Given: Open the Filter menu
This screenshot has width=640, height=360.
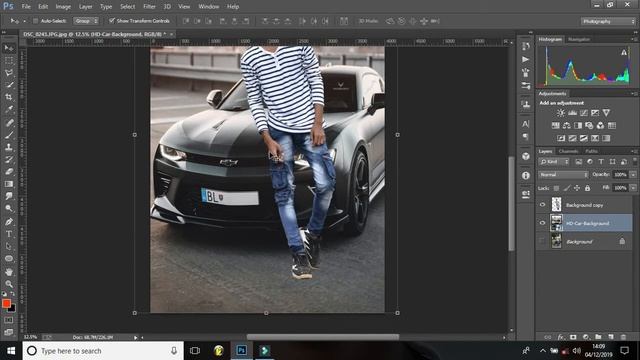Looking at the screenshot, I should click(x=149, y=7).
